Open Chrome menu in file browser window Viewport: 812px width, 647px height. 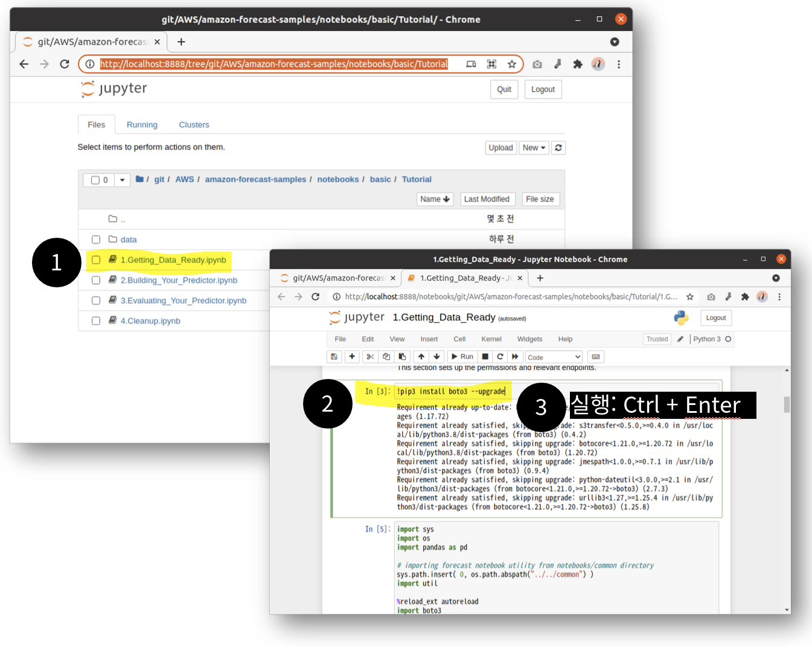coord(619,64)
